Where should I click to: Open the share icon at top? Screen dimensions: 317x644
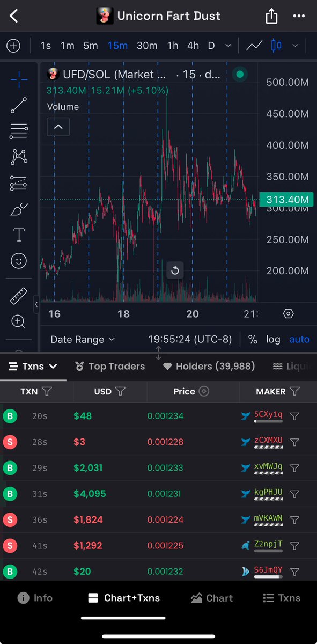pos(271,16)
